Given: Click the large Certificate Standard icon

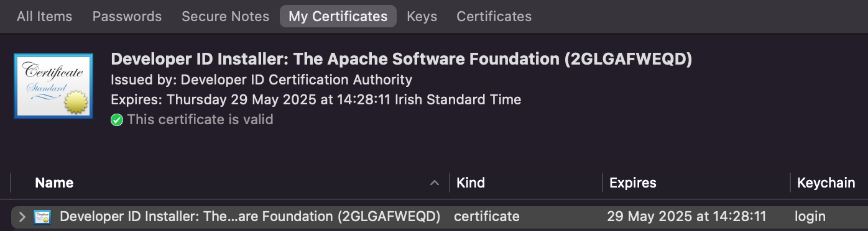Looking at the screenshot, I should (x=53, y=86).
